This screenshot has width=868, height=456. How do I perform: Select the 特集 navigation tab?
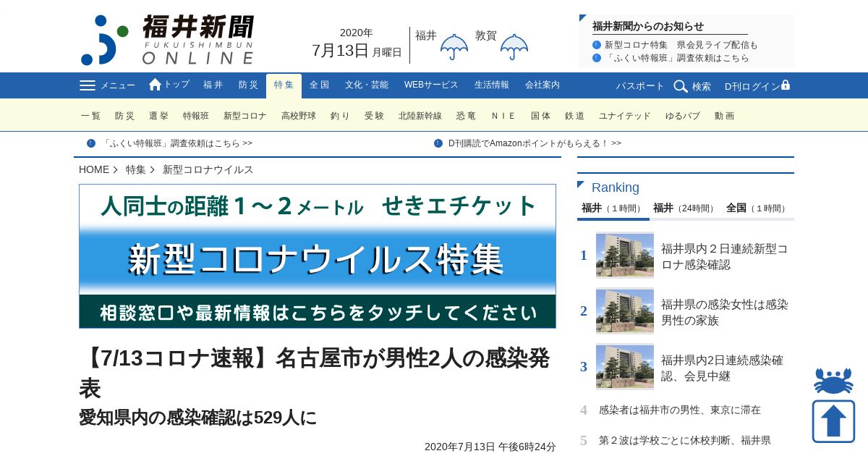pyautogui.click(x=284, y=85)
